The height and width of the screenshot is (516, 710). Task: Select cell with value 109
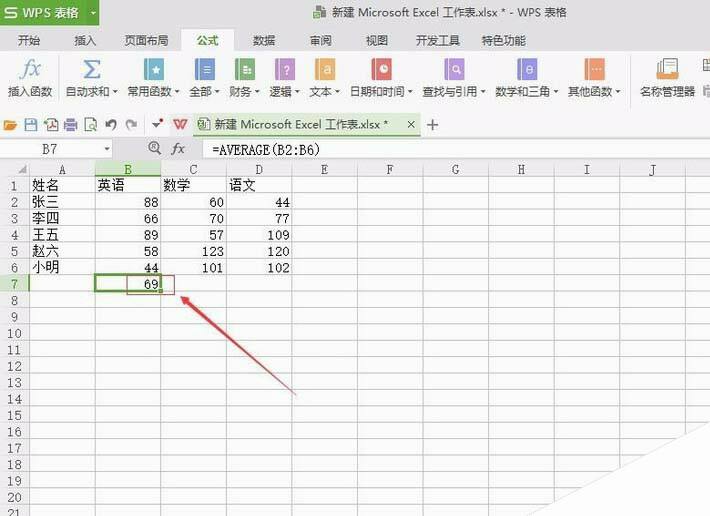click(x=259, y=234)
